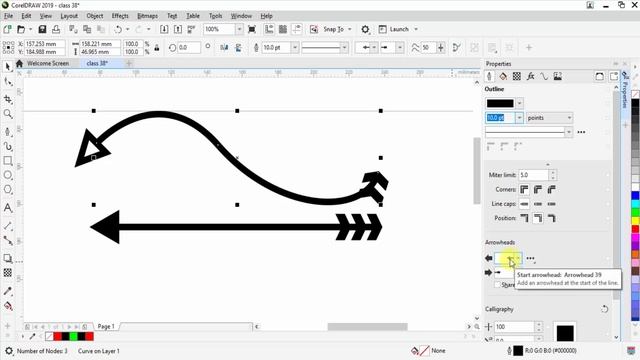
Task: Click the Save icon in toolbar
Action: tap(42, 29)
